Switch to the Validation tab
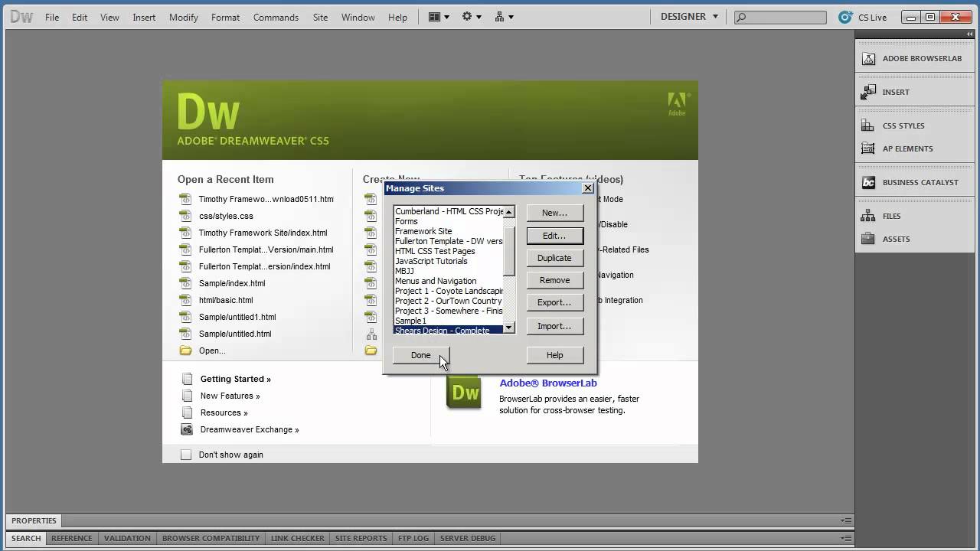 [x=127, y=538]
